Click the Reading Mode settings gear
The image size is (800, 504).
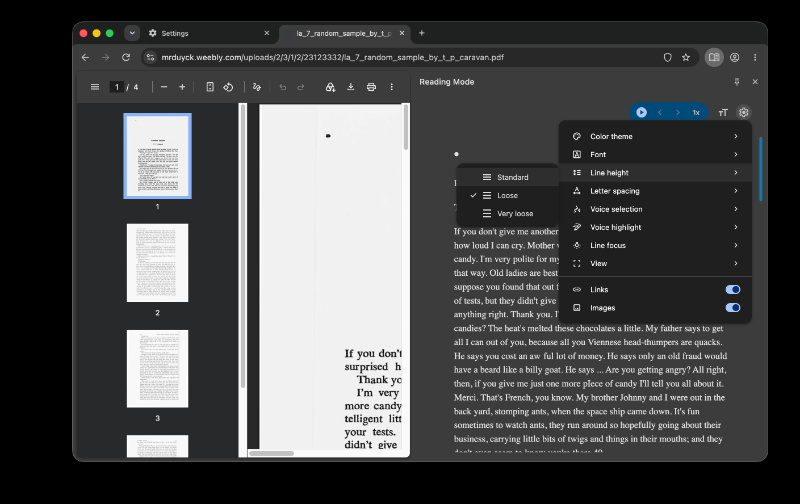743,112
